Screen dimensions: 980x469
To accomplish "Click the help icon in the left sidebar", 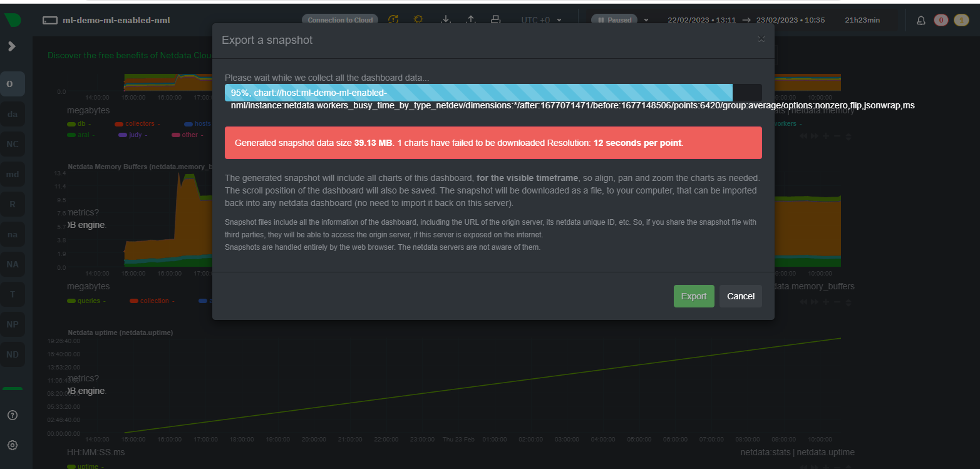I will [x=13, y=415].
